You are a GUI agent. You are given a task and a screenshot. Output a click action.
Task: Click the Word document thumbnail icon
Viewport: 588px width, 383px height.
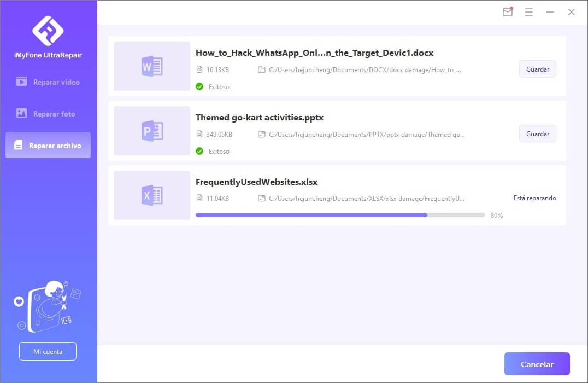[152, 67]
